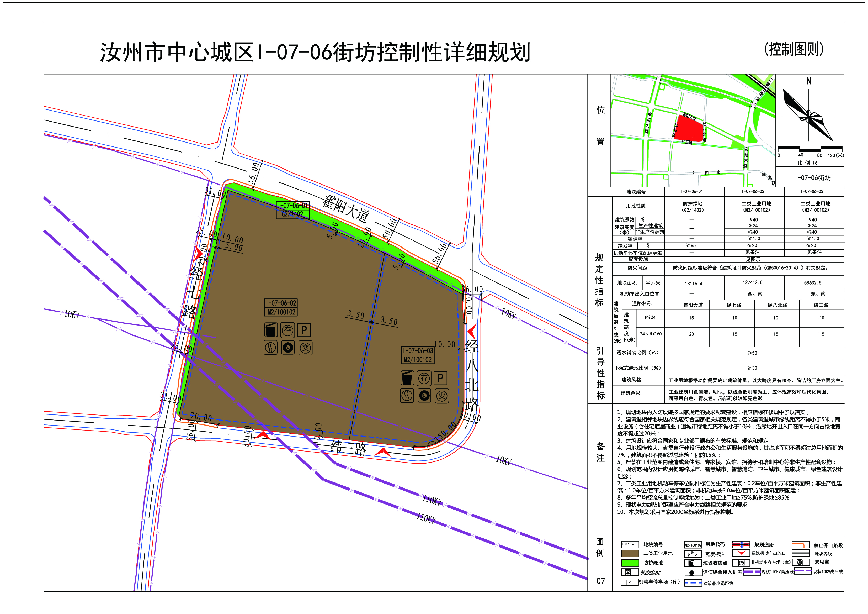The width and height of the screenshot is (868, 614).
Task: Click the communications room icon in block I-07-06-03
Action: (424, 396)
